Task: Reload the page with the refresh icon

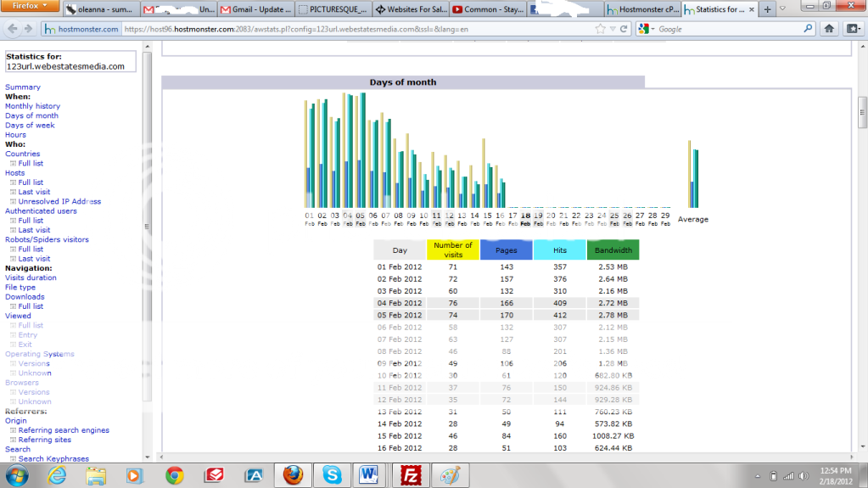Action: (624, 29)
